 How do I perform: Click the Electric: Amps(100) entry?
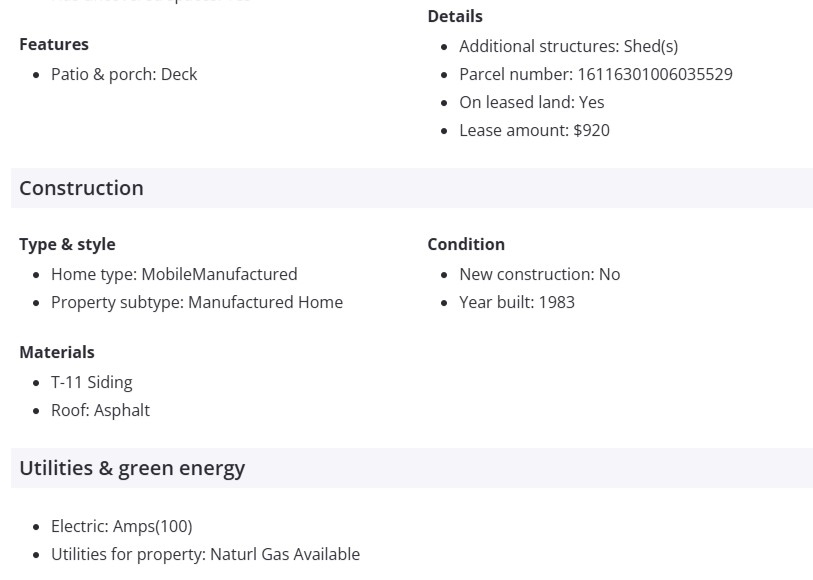tap(121, 526)
